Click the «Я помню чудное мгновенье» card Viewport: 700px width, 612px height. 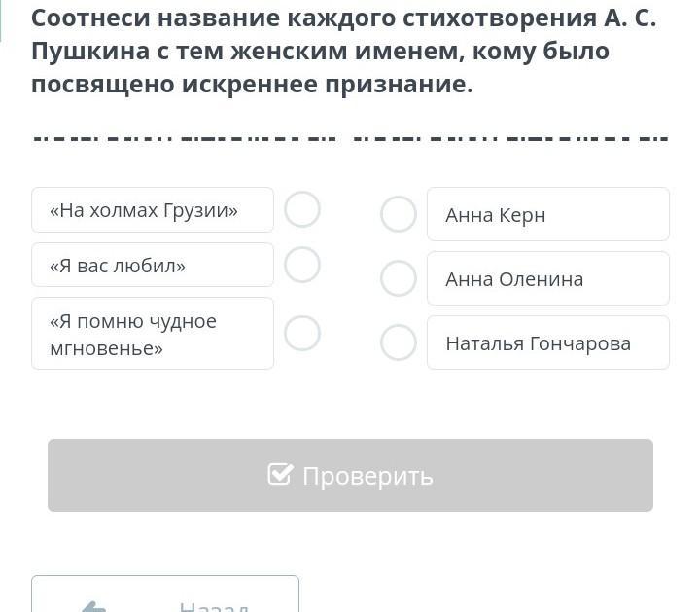[153, 334]
